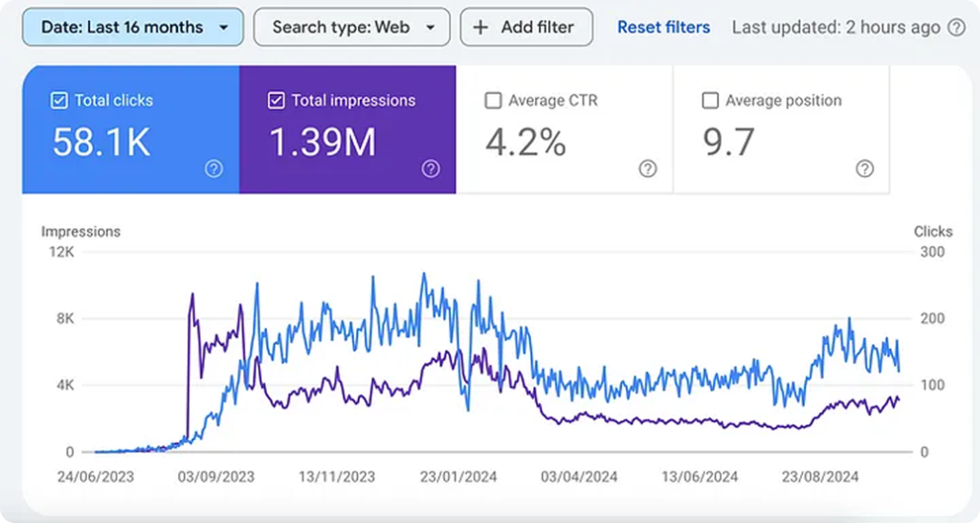Expand the Search type: Web dropdown
The image size is (980, 523).
point(352,27)
